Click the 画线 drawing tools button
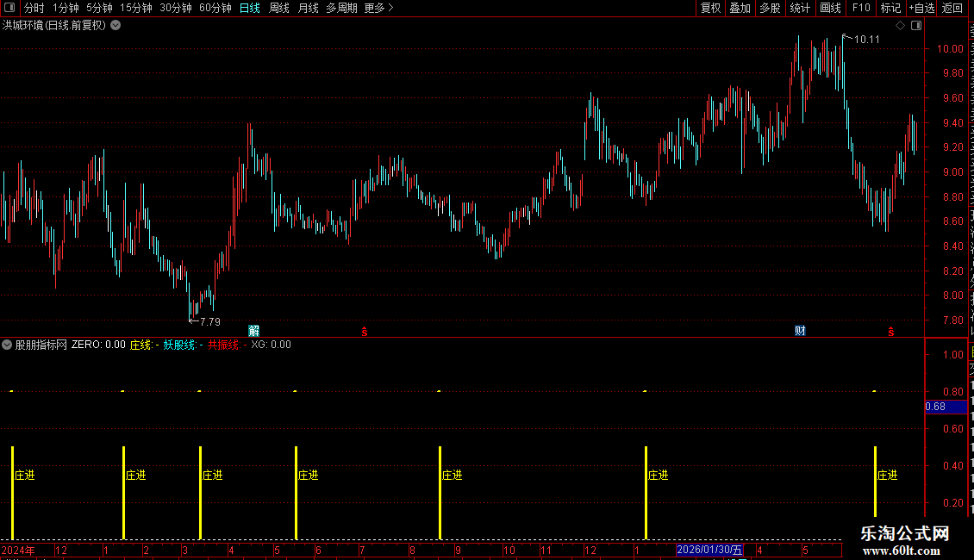The height and width of the screenshot is (560, 974). tap(831, 8)
